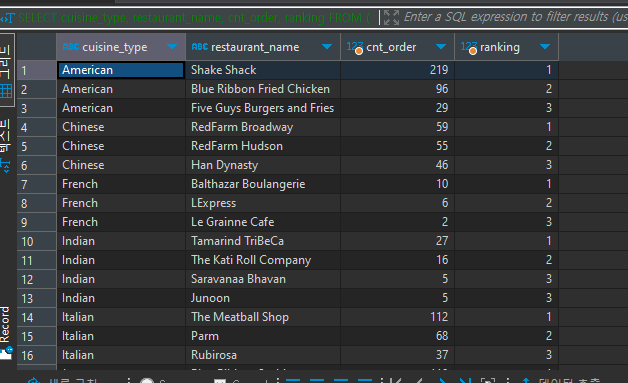Select the ranking column header
Viewport: 628px width, 383px height.
pos(507,47)
